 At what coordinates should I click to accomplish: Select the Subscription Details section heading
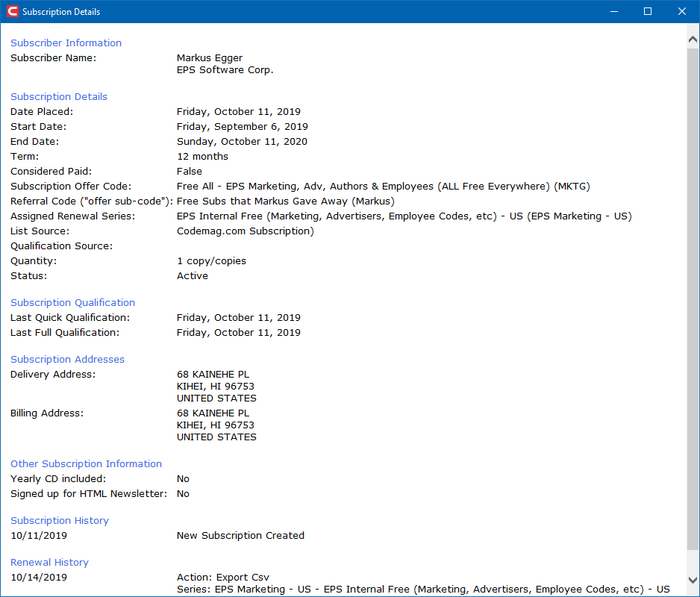(x=59, y=96)
